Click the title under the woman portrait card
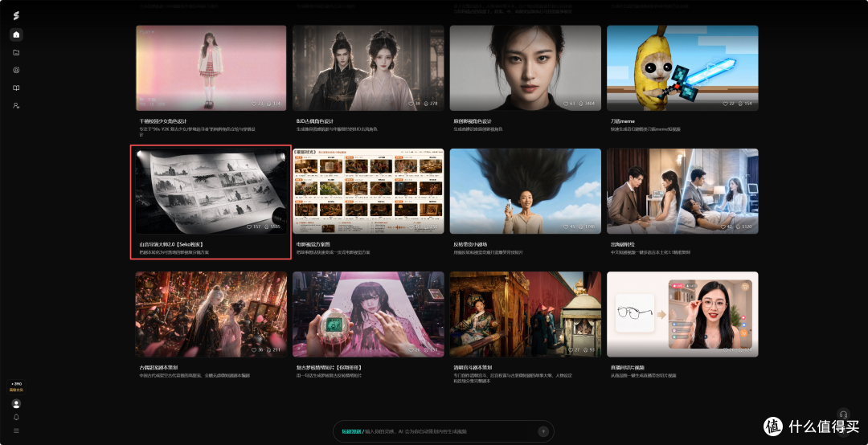Image resolution: width=868 pixels, height=445 pixels. click(x=473, y=120)
